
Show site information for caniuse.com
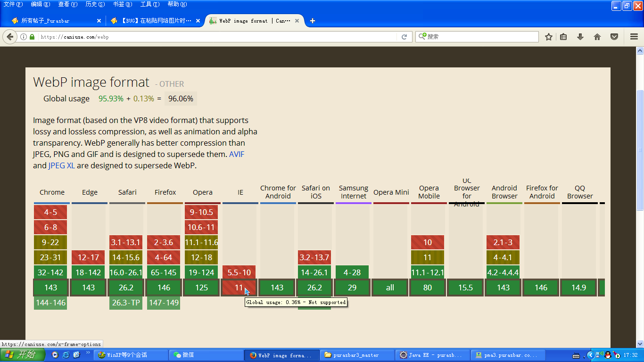tap(24, 37)
